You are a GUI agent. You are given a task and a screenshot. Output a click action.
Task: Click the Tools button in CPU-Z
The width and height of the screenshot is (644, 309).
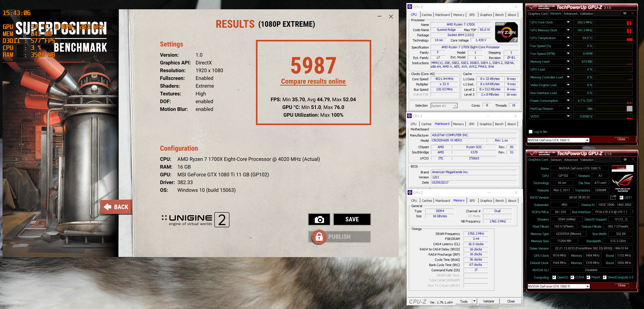pyautogui.click(x=464, y=301)
